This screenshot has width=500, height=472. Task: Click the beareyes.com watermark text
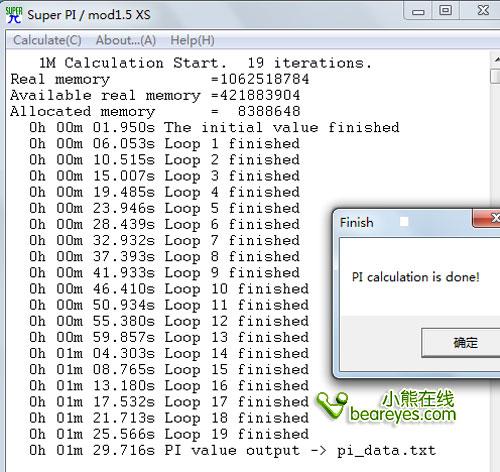[403, 415]
